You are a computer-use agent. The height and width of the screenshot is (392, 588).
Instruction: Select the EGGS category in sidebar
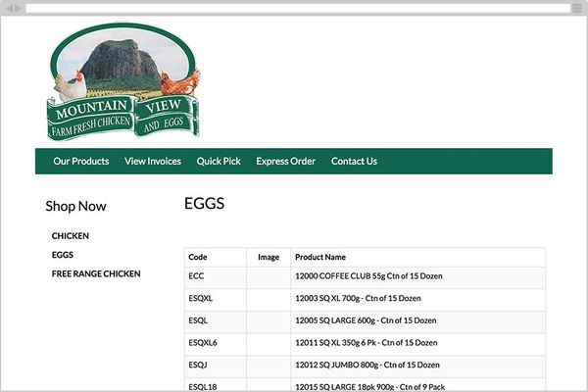click(x=63, y=255)
